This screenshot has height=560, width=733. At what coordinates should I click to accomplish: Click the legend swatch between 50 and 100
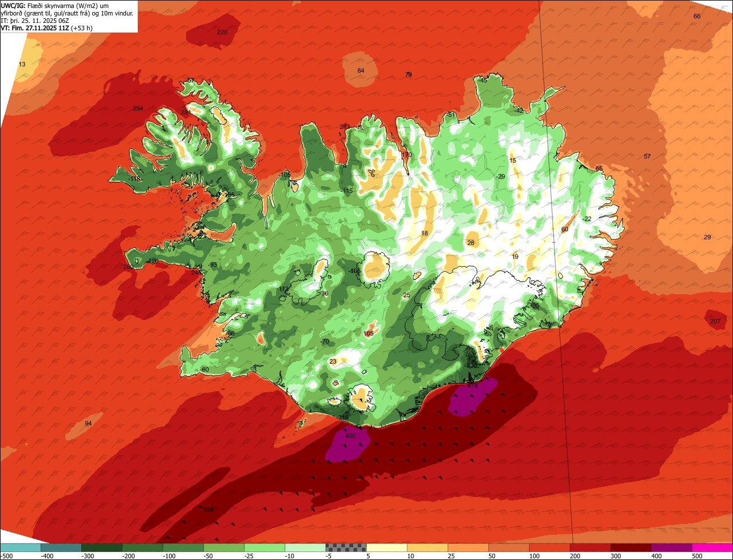pyautogui.click(x=509, y=547)
